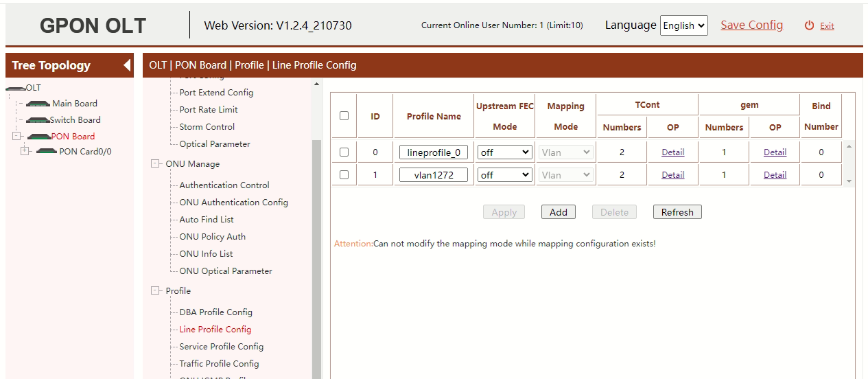Select PON Card0/0 label in tree
Screen dimensions: 868x379
point(85,152)
